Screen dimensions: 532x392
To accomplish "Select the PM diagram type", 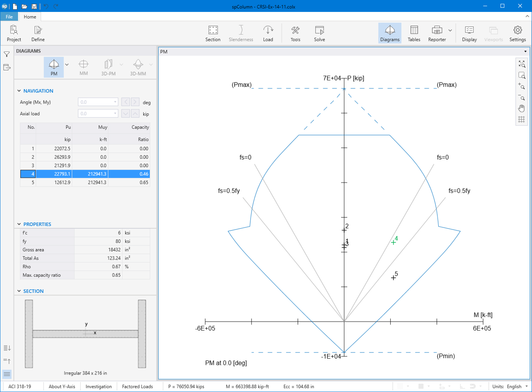I will (54, 67).
